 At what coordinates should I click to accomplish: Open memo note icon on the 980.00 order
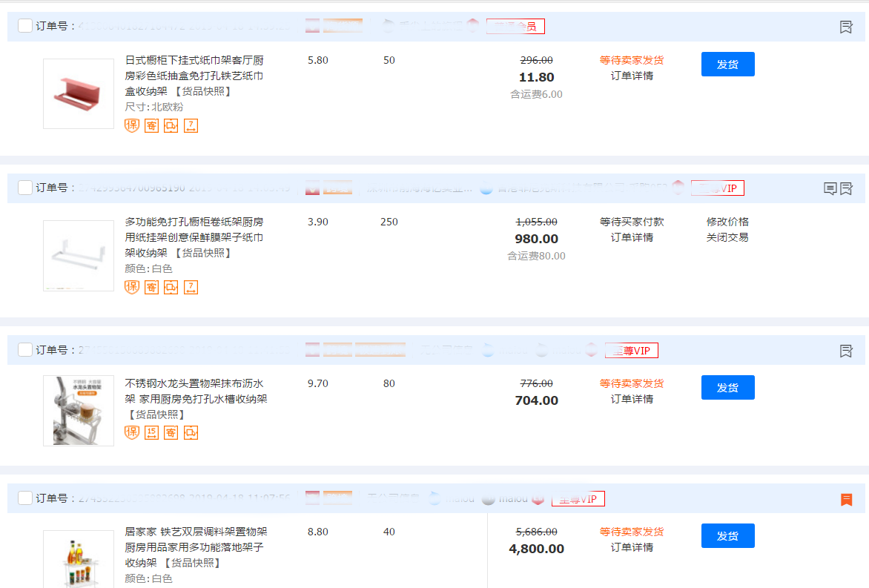click(x=846, y=188)
